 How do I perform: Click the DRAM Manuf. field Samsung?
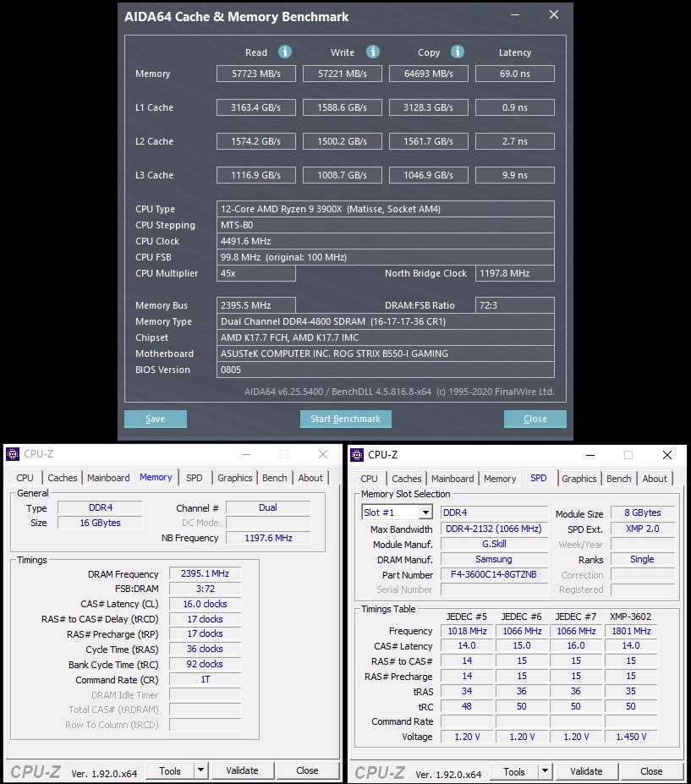tap(494, 560)
